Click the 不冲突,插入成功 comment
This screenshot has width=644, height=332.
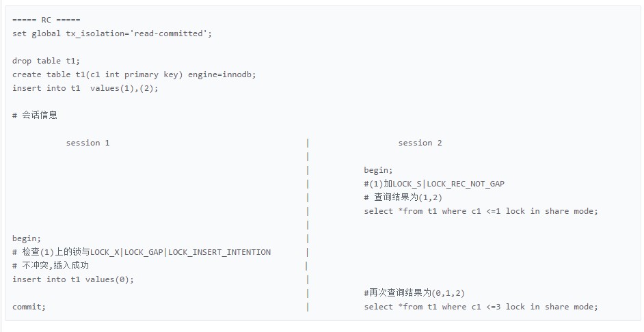[51, 266]
